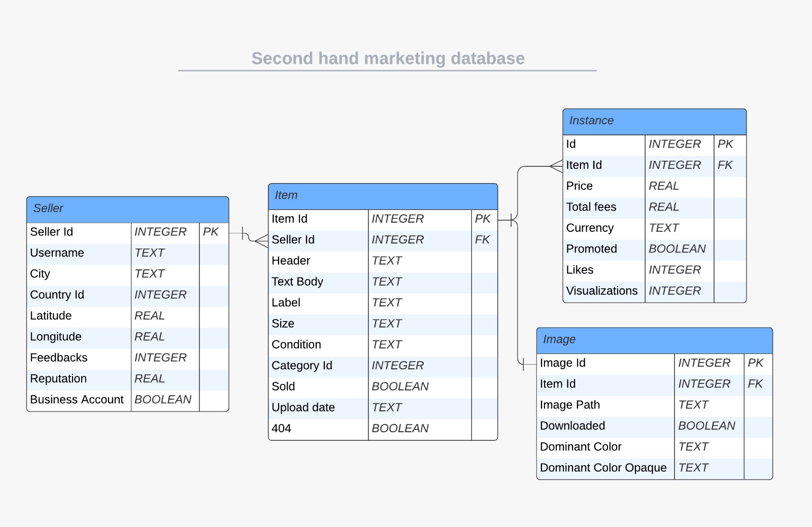Click 'Item Id' in the Instance table
The width and height of the screenshot is (812, 527).
click(584, 165)
